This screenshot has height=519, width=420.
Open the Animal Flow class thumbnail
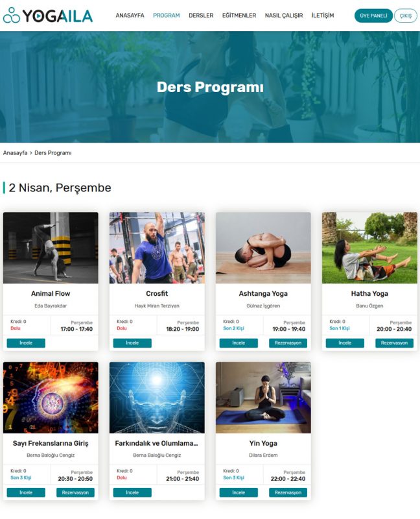[51, 248]
